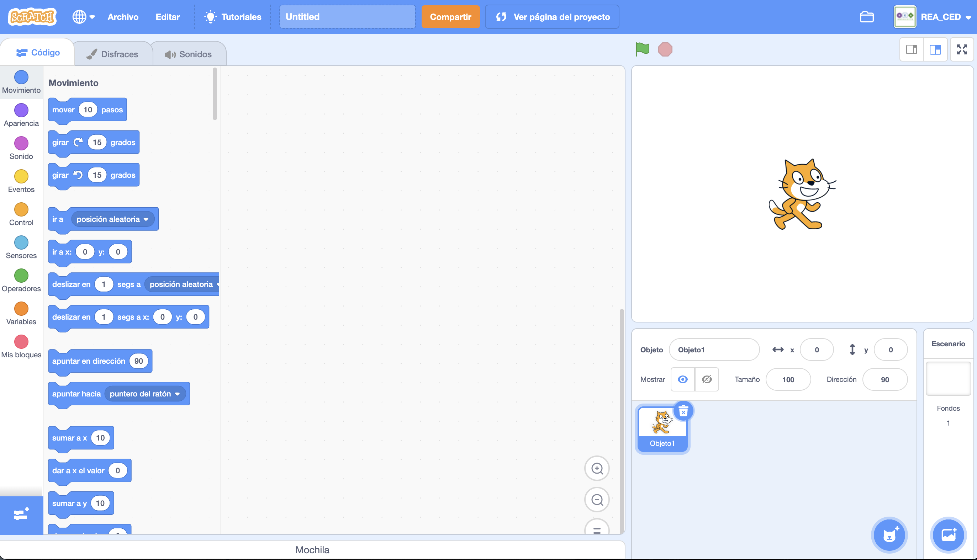
Task: Click the sprite y position field
Action: [x=891, y=350]
